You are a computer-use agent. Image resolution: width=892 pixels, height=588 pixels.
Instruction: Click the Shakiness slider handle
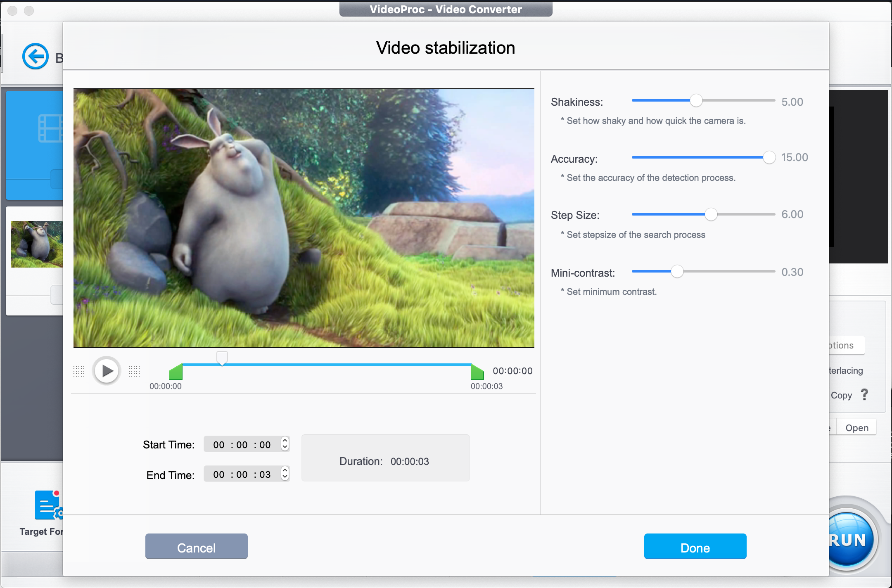(x=696, y=100)
